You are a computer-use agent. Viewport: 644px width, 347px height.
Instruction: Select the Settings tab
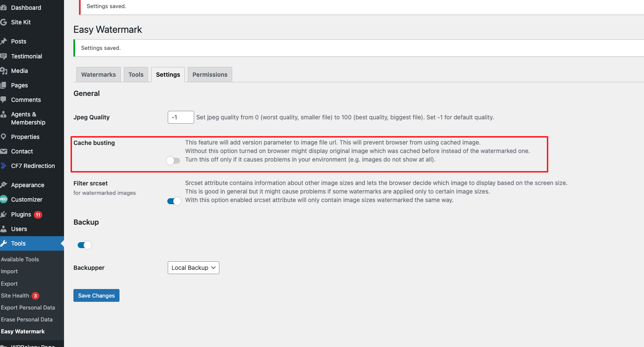(168, 75)
